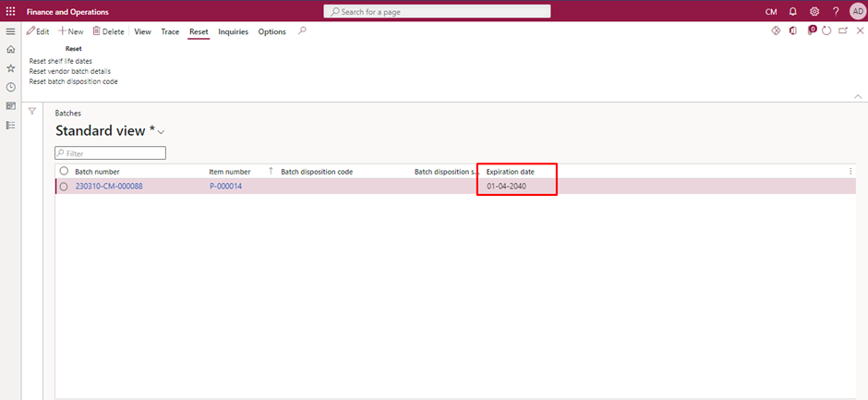Click the CM company selector

770,12
